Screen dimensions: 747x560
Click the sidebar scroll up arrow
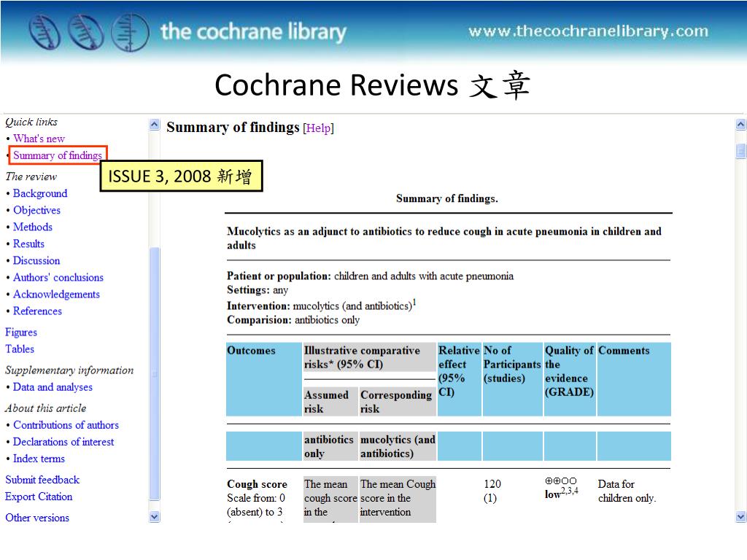pos(155,125)
